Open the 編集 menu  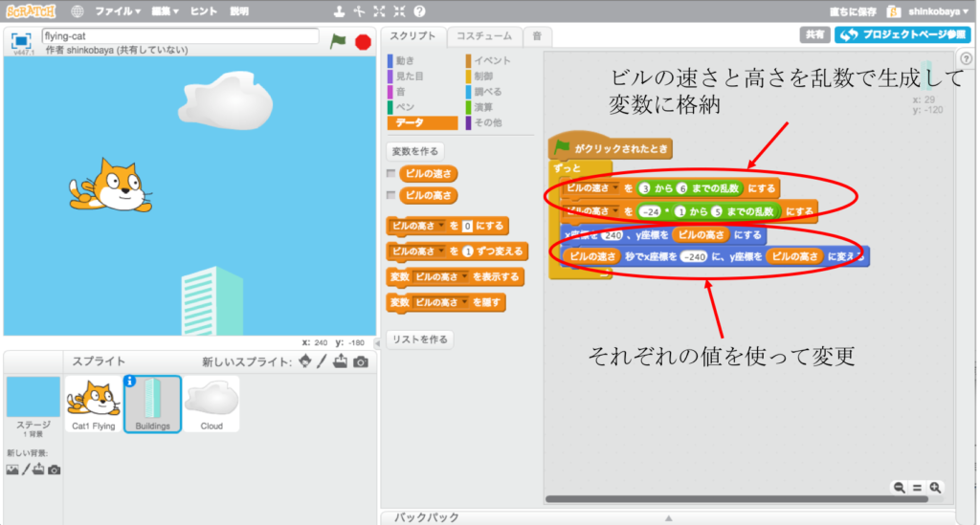[165, 11]
